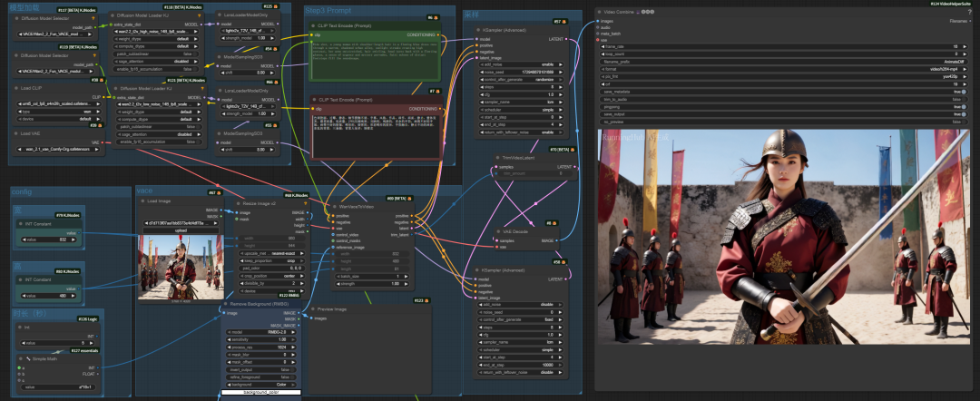This screenshot has height=401, width=980.
Task: Collapse TrimVideoLatent node via title dot
Action: click(496, 157)
